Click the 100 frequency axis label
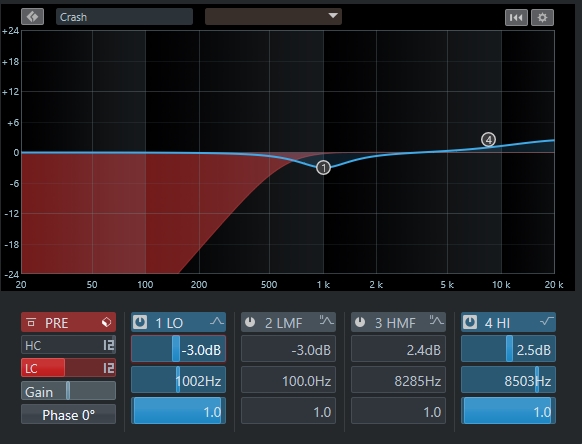This screenshot has height=444, width=582. point(145,285)
